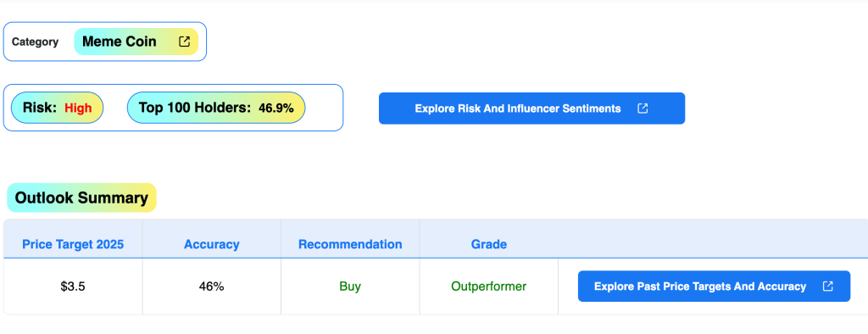Viewport: 868px width, 334px height.
Task: Select the $3.5 price target cell
Action: [73, 287]
